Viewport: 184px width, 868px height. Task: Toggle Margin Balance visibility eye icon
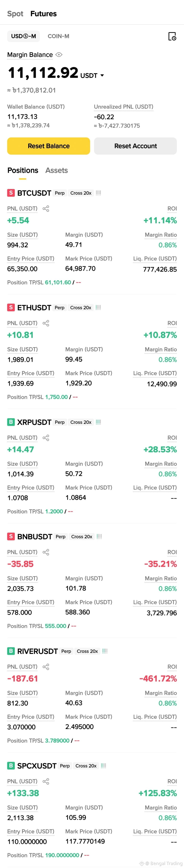(59, 55)
